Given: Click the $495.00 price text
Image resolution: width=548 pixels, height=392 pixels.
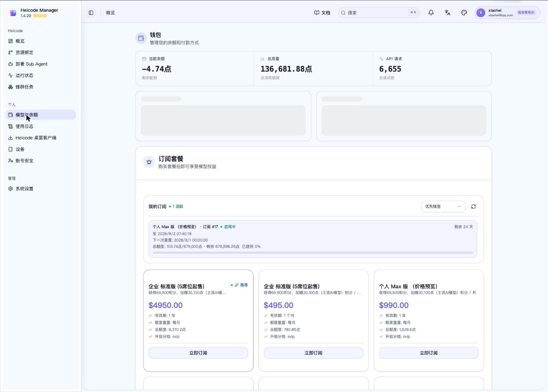Looking at the screenshot, I should [279, 305].
